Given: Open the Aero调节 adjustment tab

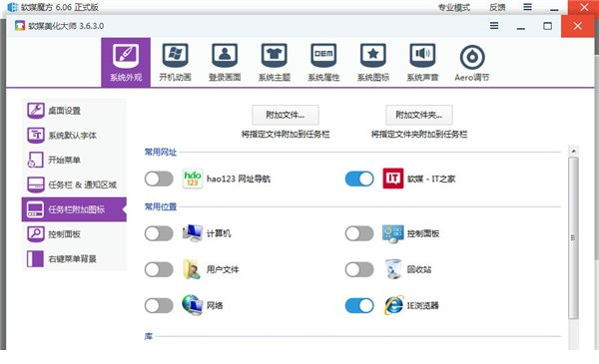Looking at the screenshot, I should tap(472, 63).
